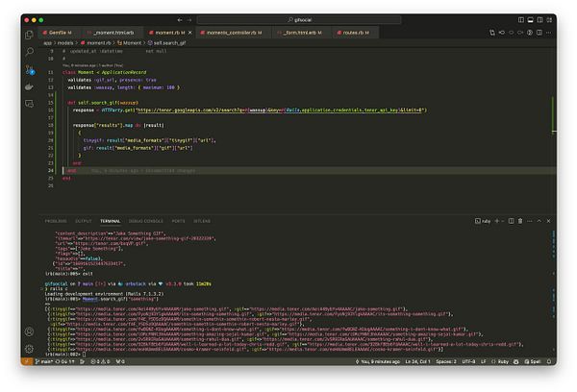Switch to the _moment.html.erb tab

(112, 33)
